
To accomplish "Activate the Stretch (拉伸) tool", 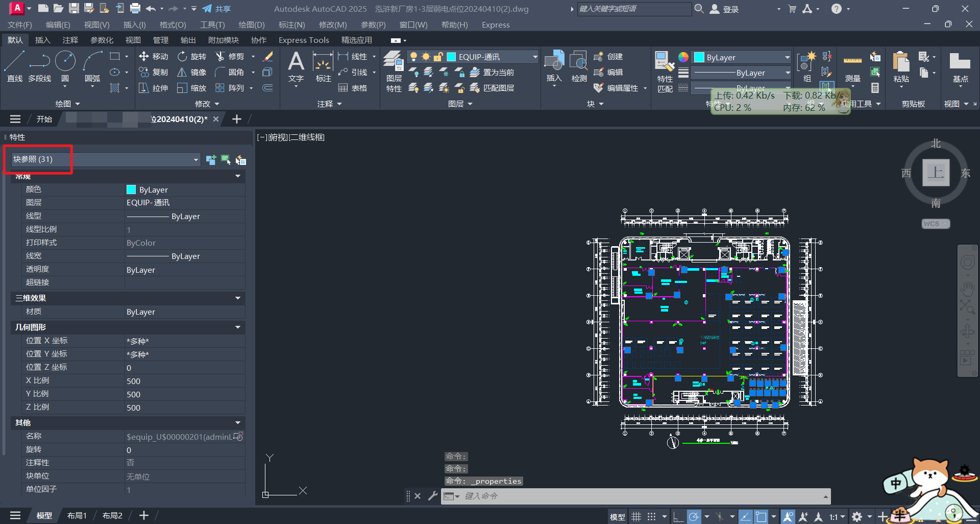I will 154,88.
